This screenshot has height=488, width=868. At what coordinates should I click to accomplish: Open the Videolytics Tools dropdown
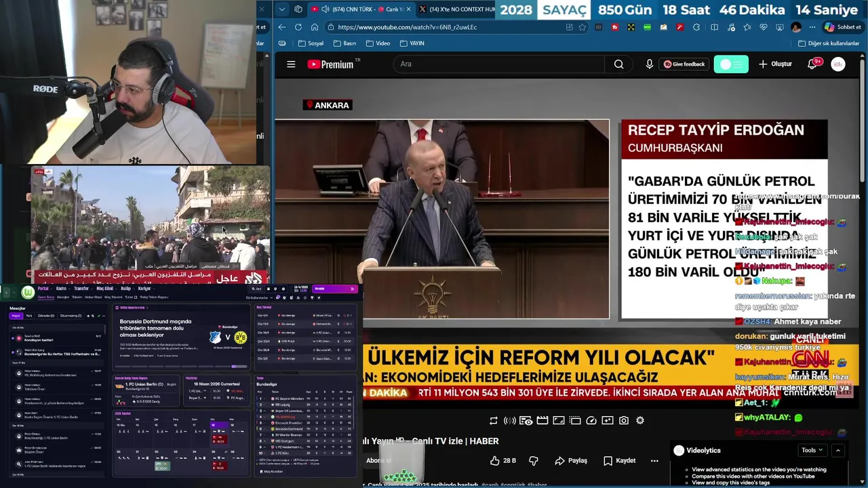coord(812,450)
